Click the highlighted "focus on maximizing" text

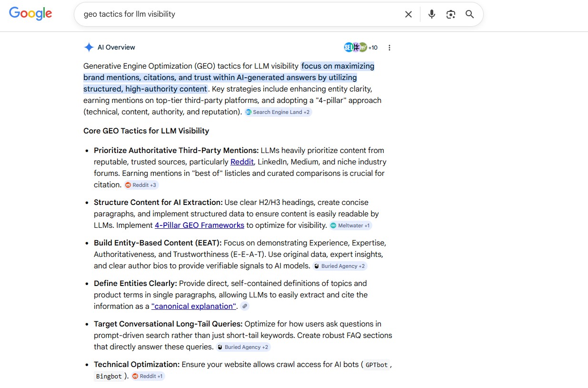pyautogui.click(x=338, y=66)
